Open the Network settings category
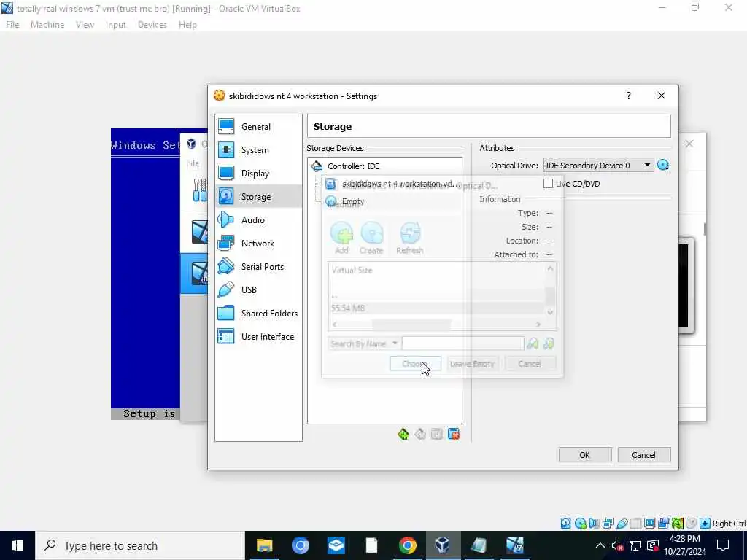Image resolution: width=747 pixels, height=560 pixels. (258, 244)
